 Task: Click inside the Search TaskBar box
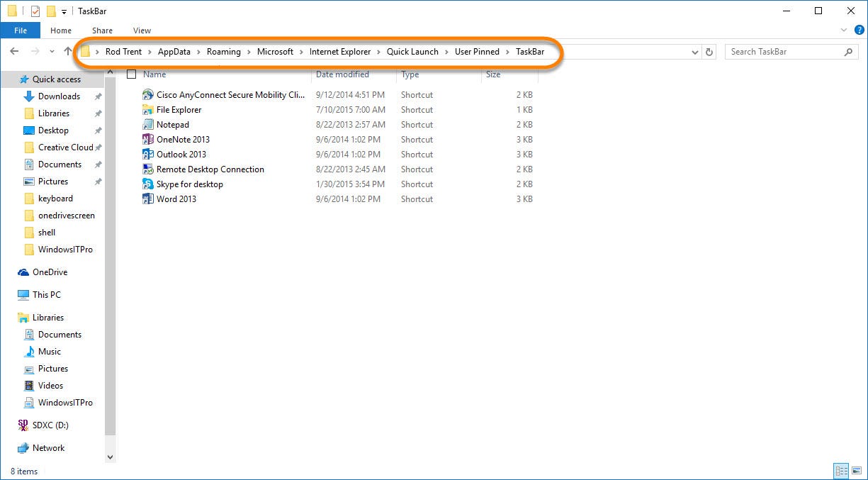click(779, 52)
